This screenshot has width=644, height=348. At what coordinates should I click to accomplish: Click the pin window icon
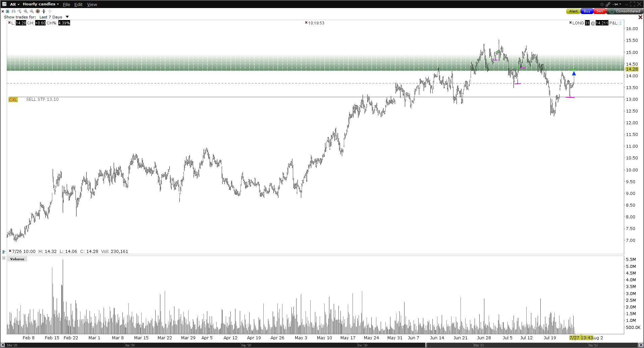tap(615, 4)
